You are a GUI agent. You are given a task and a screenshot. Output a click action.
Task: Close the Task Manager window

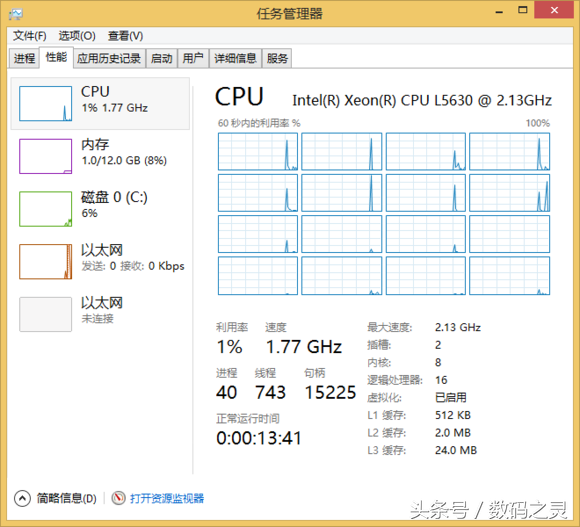554,10
